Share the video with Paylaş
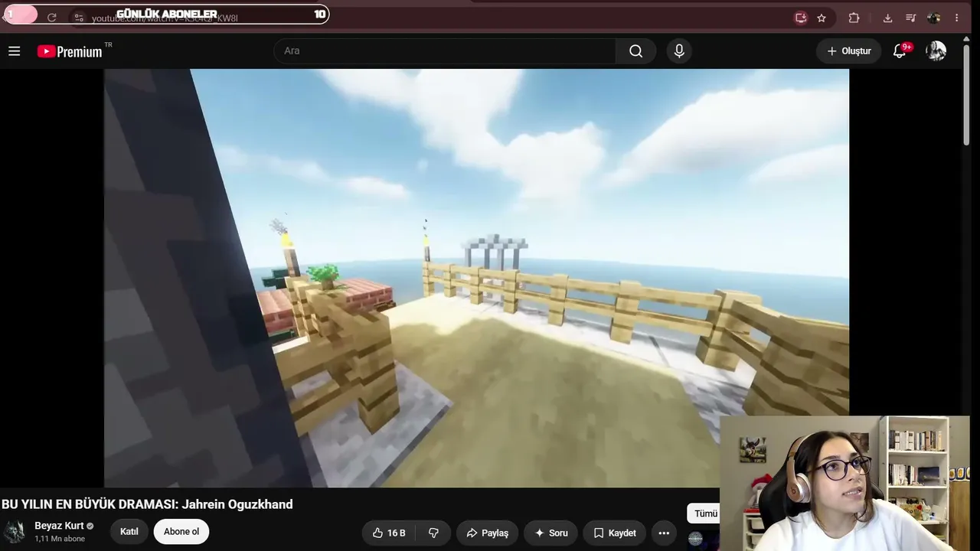This screenshot has width=980, height=551. click(488, 533)
